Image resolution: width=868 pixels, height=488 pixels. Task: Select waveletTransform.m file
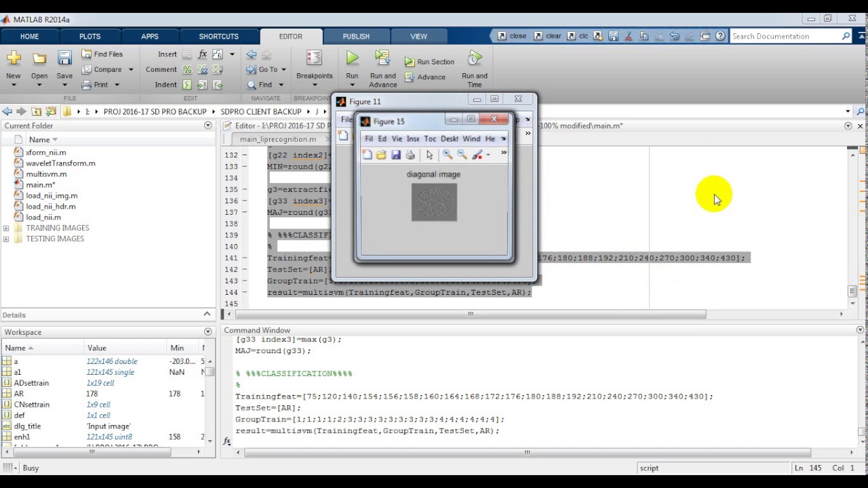pos(60,163)
